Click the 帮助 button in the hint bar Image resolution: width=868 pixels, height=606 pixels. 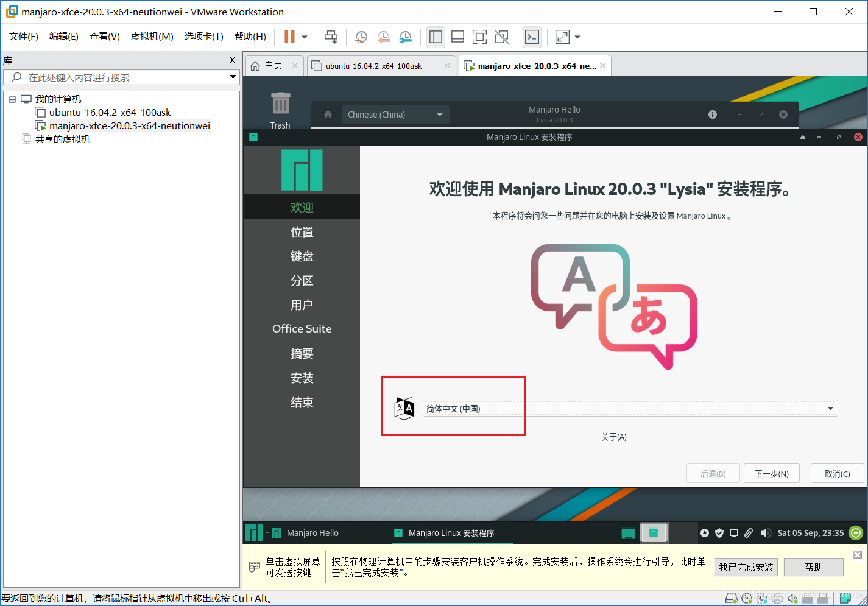(814, 567)
